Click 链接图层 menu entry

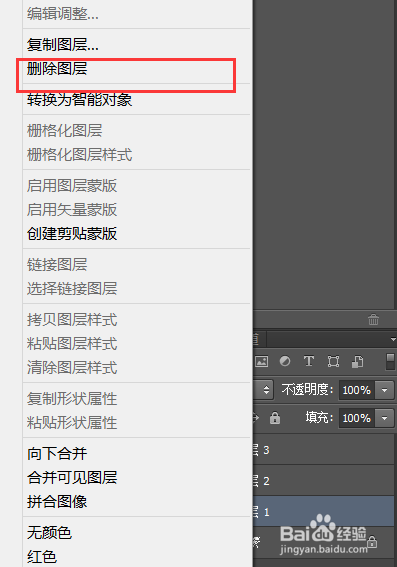(57, 264)
